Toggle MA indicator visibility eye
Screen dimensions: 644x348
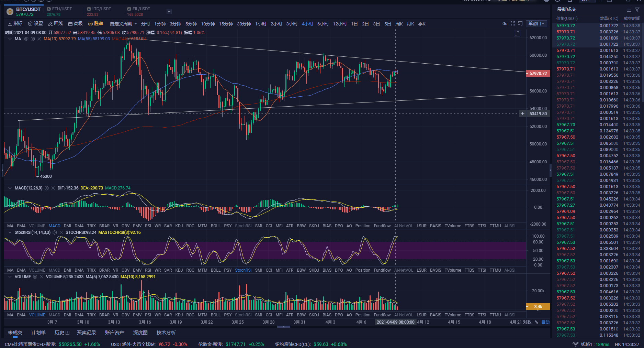click(x=26, y=39)
